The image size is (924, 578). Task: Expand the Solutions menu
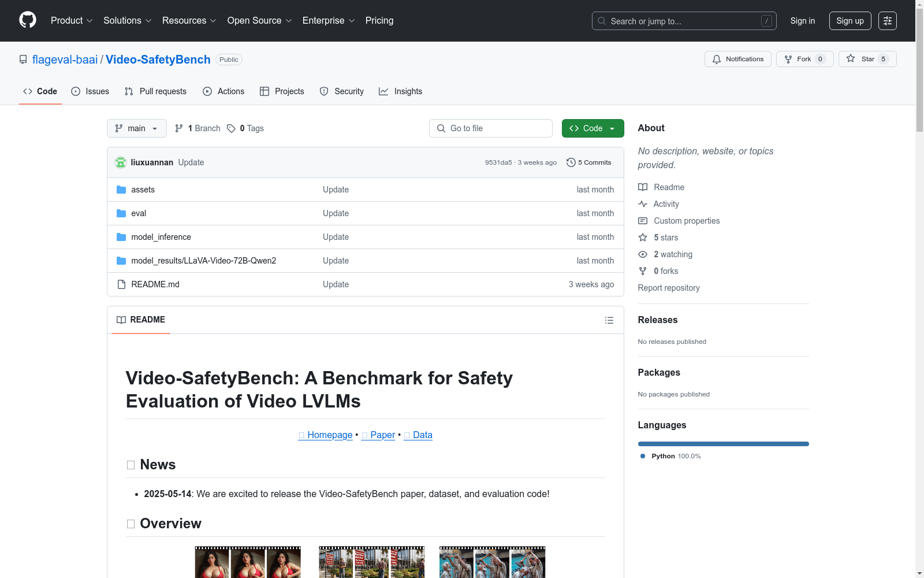128,20
